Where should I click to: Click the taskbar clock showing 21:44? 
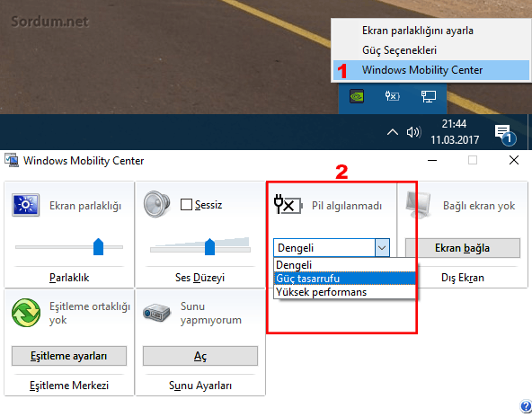tap(455, 132)
